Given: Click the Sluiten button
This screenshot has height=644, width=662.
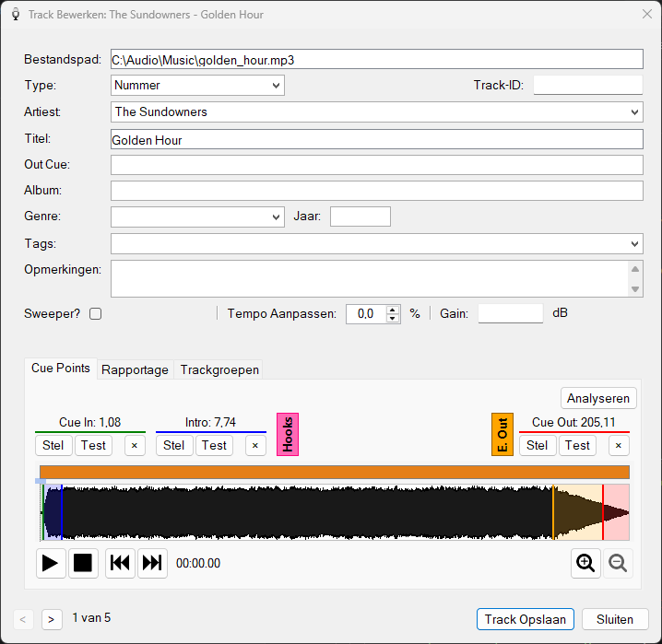Looking at the screenshot, I should tap(615, 619).
